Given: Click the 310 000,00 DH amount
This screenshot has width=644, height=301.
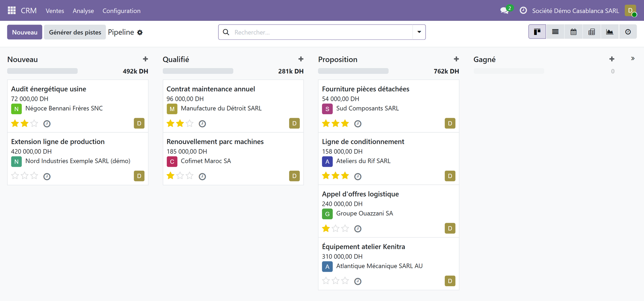Looking at the screenshot, I should [342, 256].
